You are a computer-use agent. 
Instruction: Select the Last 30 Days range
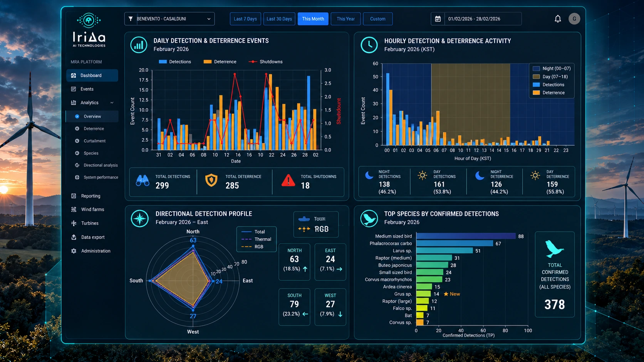(279, 19)
